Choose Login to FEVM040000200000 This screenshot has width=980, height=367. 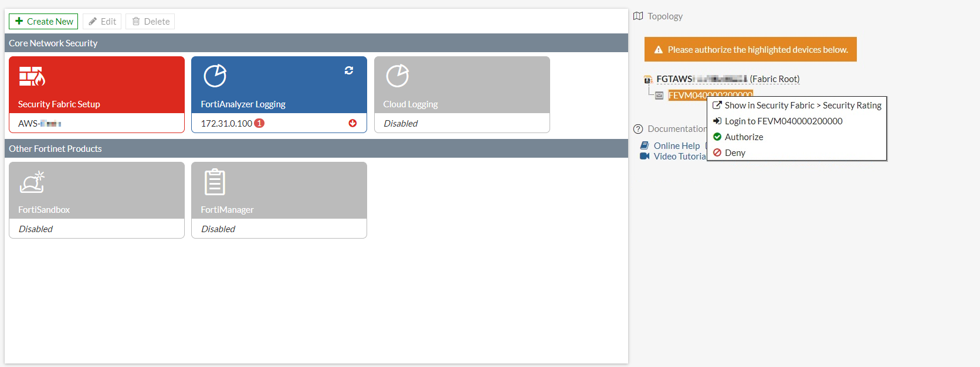797,121
